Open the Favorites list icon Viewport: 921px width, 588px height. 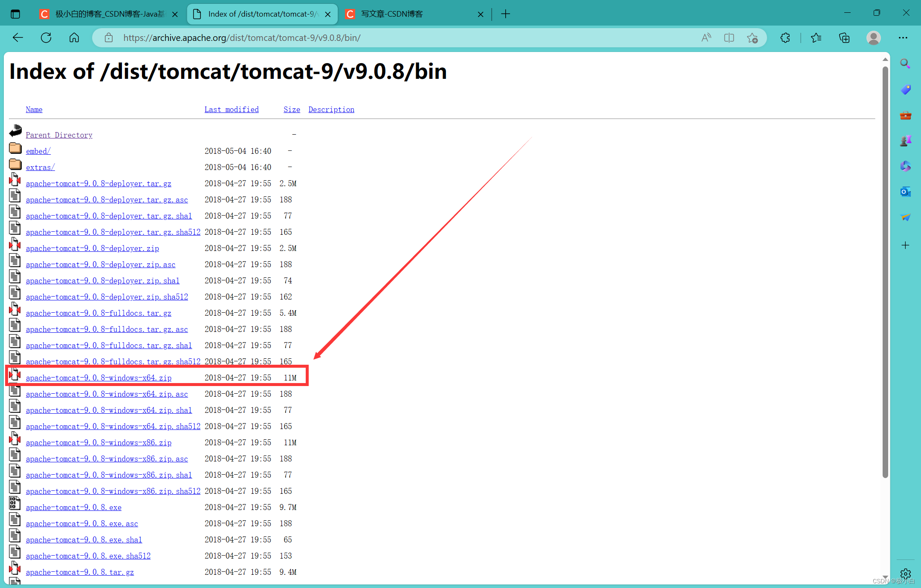(x=816, y=38)
